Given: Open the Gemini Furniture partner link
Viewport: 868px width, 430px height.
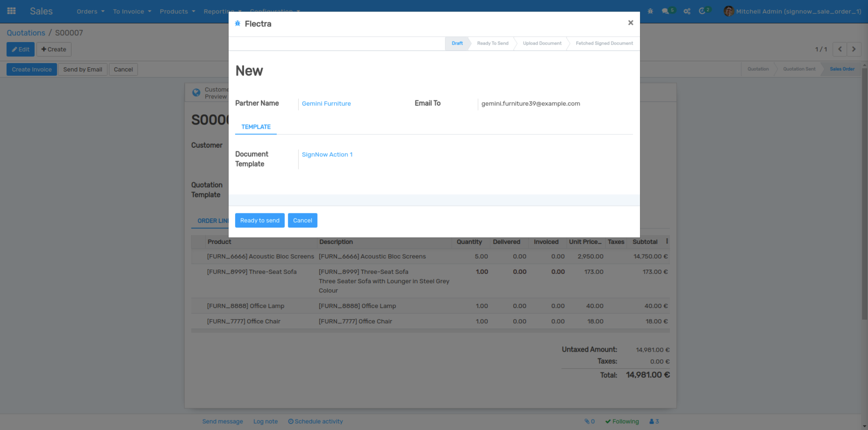Looking at the screenshot, I should [x=326, y=104].
